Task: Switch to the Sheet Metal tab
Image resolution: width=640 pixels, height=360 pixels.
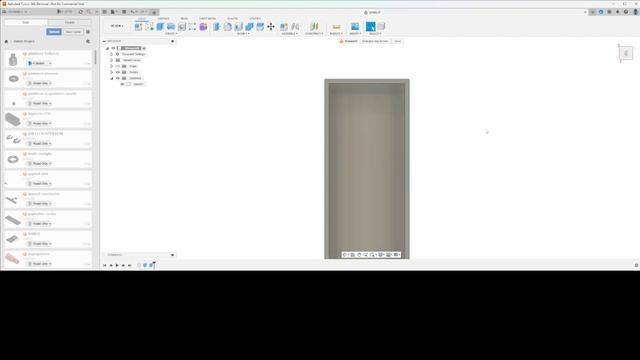Action: [207, 18]
